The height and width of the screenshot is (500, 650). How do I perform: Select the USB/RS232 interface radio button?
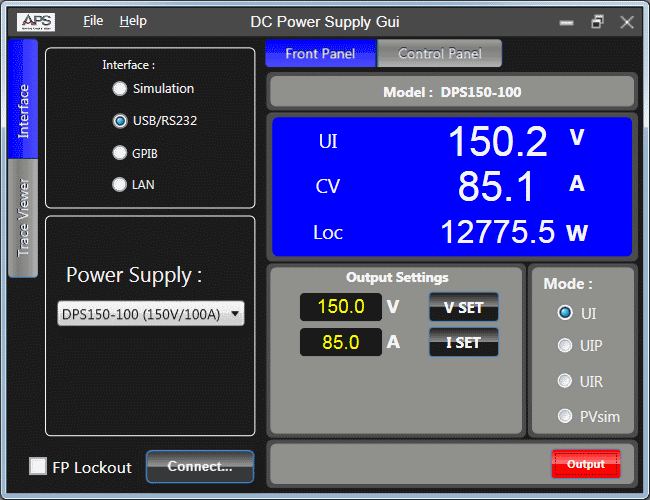[120, 121]
